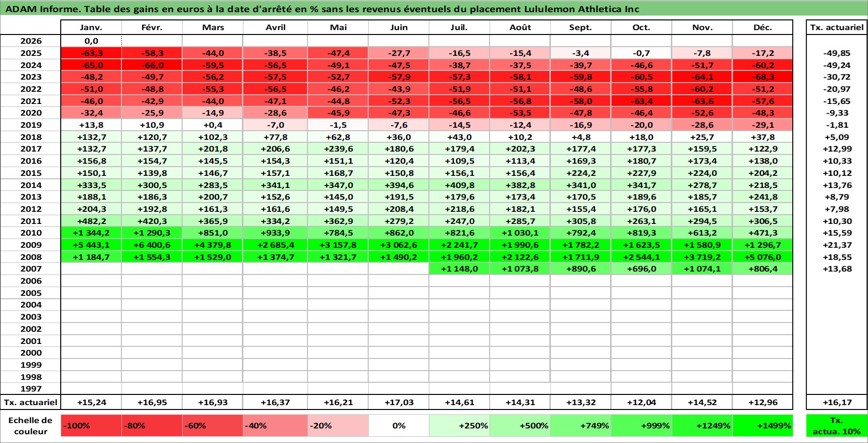Click the Mars column header
The height and width of the screenshot is (443, 868).
[213, 27]
